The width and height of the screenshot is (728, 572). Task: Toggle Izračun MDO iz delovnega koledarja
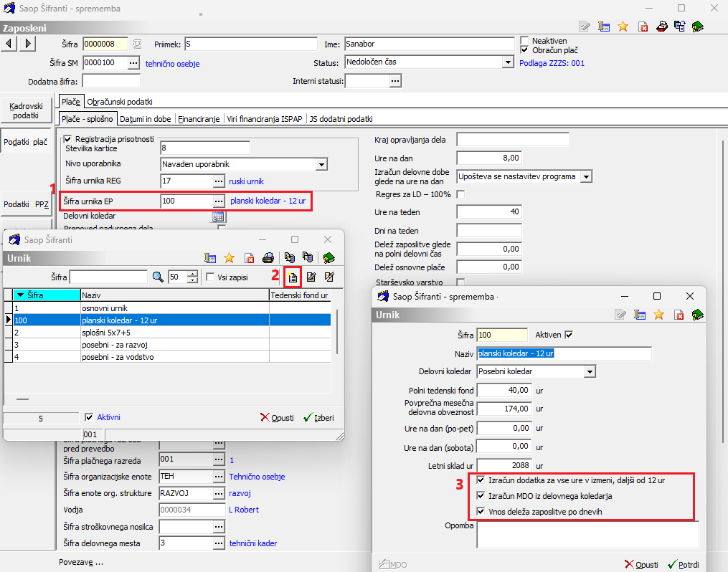pyautogui.click(x=481, y=496)
